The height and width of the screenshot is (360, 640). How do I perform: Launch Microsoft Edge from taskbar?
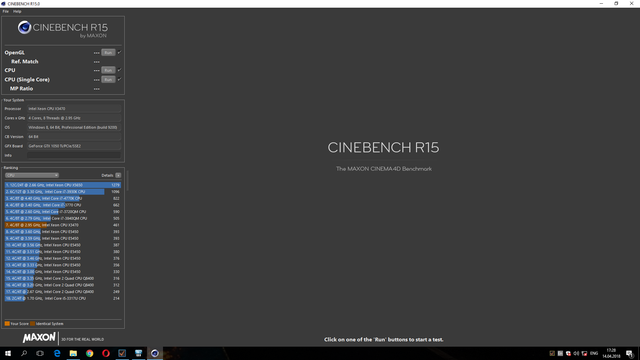click(57, 353)
